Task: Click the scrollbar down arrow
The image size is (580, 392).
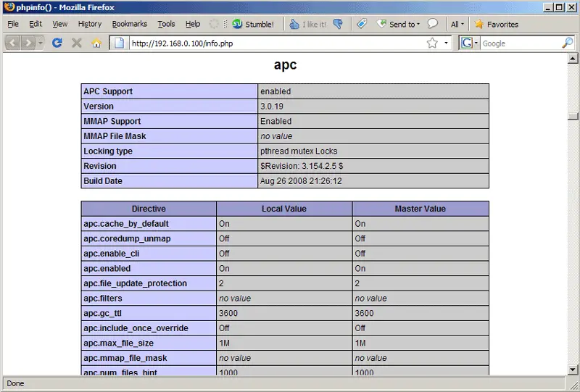Action: click(573, 370)
